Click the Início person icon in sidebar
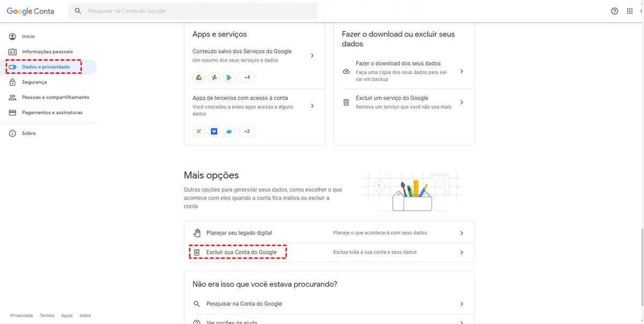This screenshot has width=644, height=324. pyautogui.click(x=12, y=36)
